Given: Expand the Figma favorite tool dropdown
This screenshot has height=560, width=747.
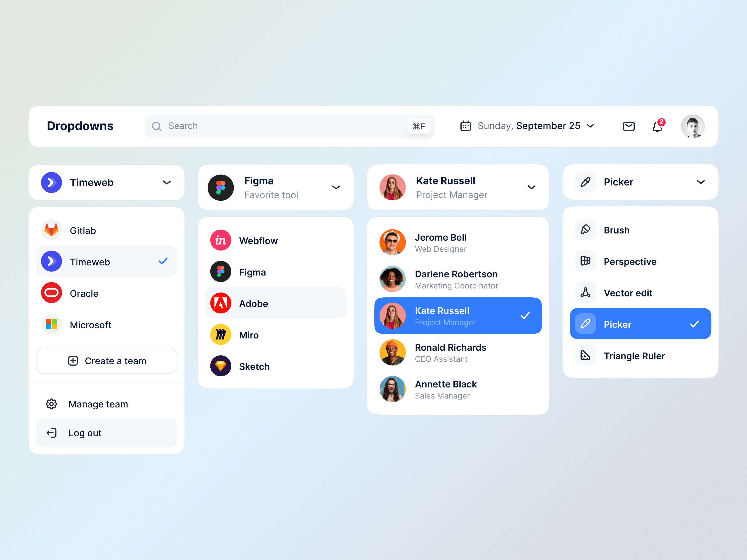Looking at the screenshot, I should (336, 188).
